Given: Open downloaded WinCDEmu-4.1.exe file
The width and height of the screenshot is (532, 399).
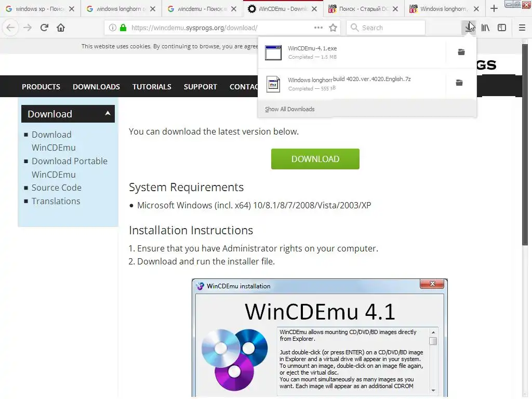Looking at the screenshot, I should [352, 52].
